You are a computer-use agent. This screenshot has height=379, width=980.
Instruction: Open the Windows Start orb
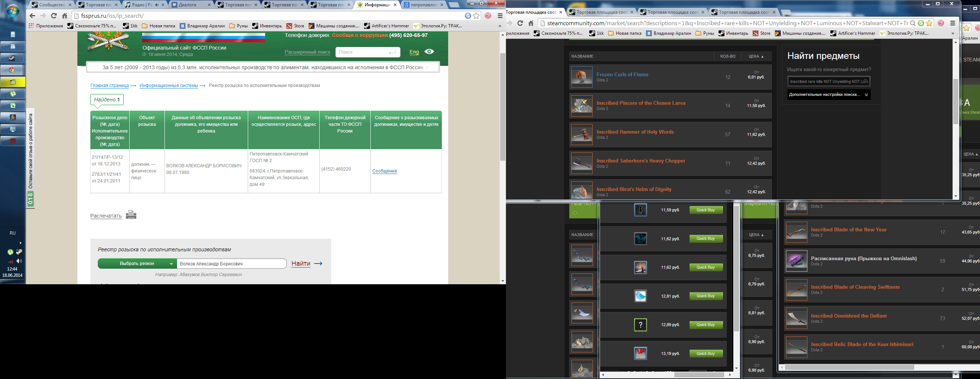coord(13,11)
